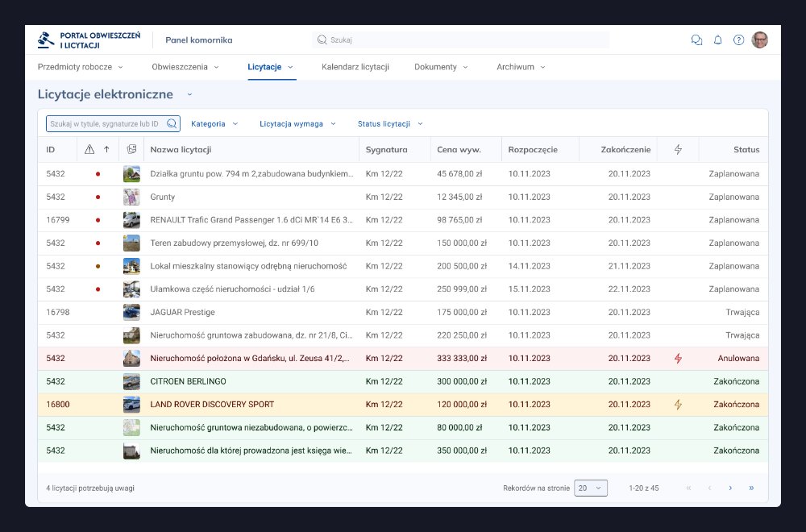
Task: Open thumbnail of LAND ROVER DISCOVERY SPORT
Action: (131, 405)
